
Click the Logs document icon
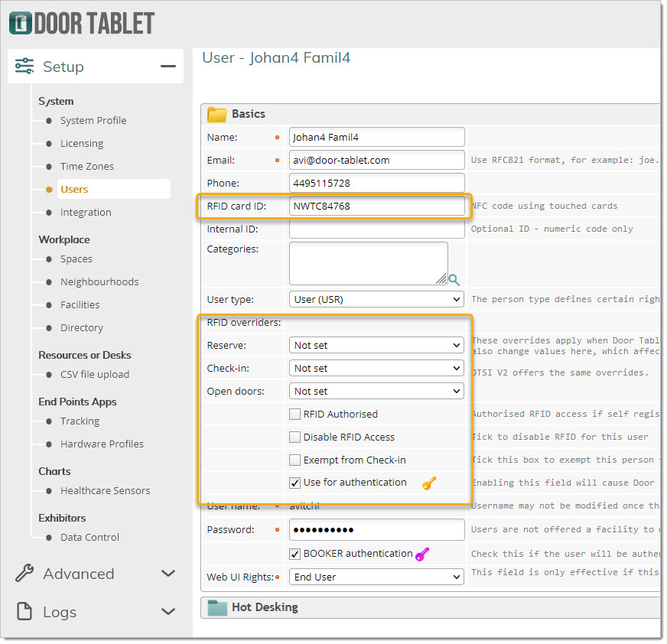click(24, 612)
